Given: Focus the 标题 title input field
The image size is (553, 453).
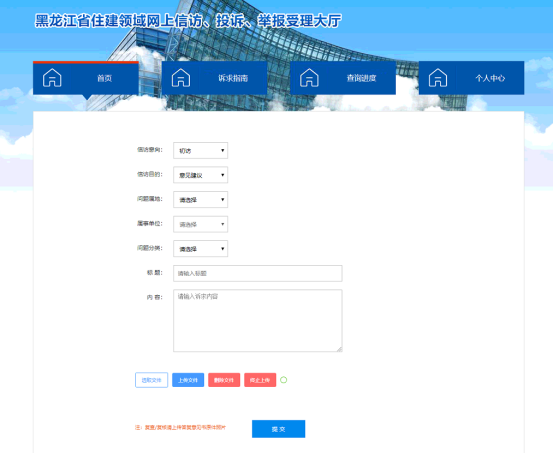Looking at the screenshot, I should coord(258,273).
